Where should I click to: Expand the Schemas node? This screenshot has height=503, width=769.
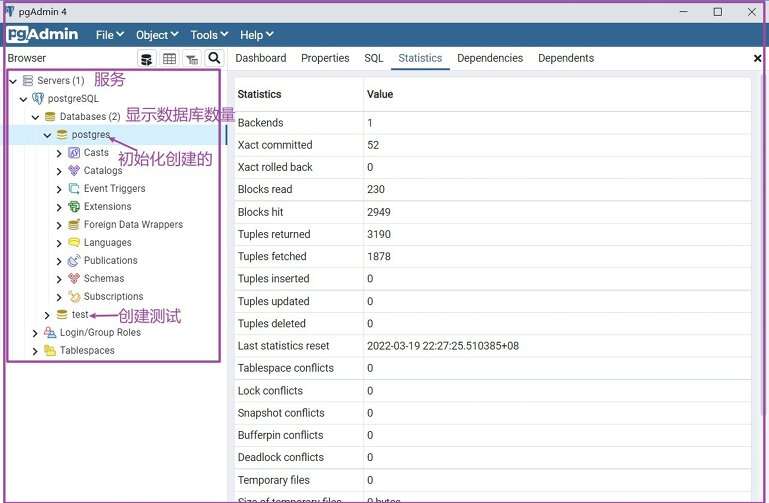pos(59,279)
